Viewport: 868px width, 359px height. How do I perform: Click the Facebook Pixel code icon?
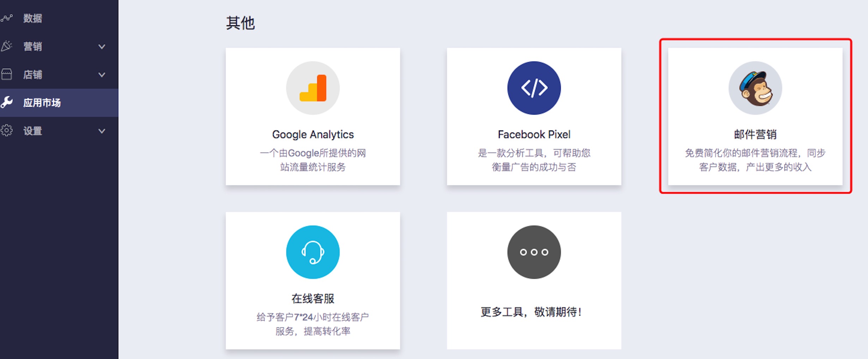tap(534, 88)
